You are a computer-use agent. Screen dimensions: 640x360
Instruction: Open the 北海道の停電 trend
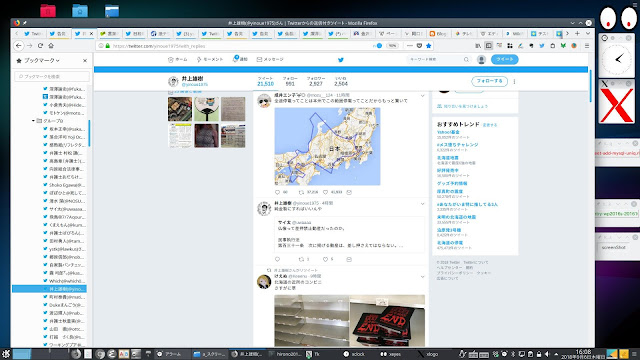point(450,243)
